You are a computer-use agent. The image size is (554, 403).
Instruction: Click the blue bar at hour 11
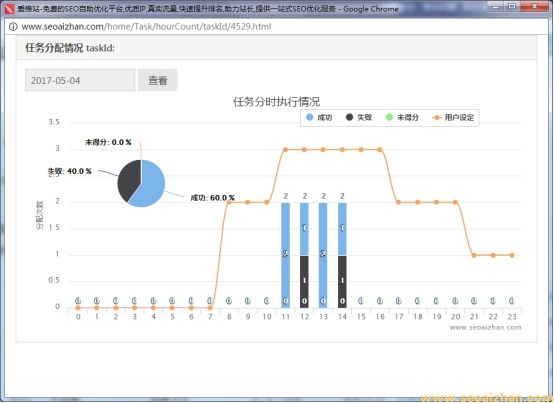[x=285, y=255]
